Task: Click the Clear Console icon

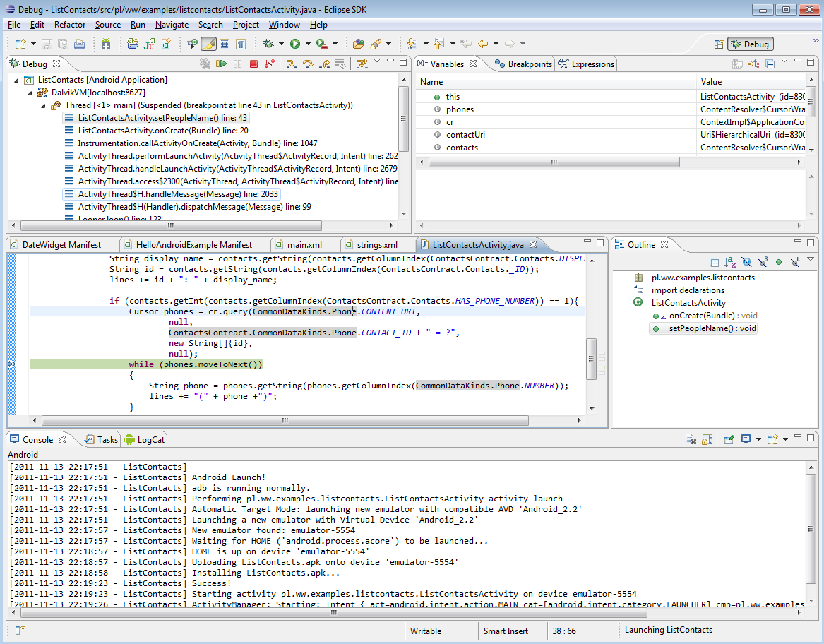Action: click(x=691, y=439)
